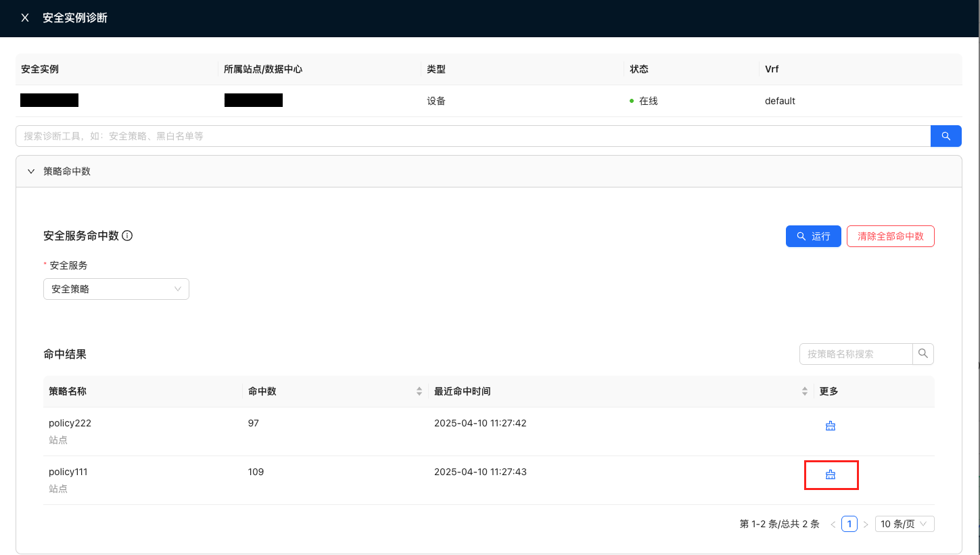Go to the next results page
The height and width of the screenshot is (555, 980).
click(866, 524)
